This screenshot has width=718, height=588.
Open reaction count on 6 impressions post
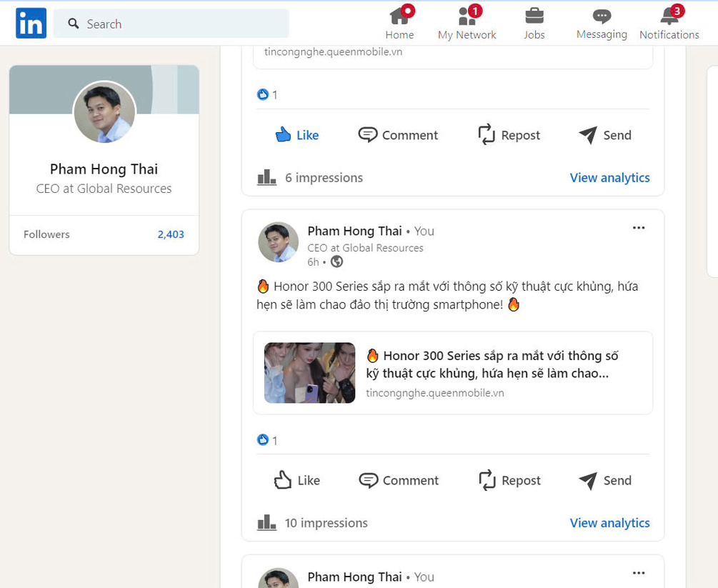tap(267, 95)
